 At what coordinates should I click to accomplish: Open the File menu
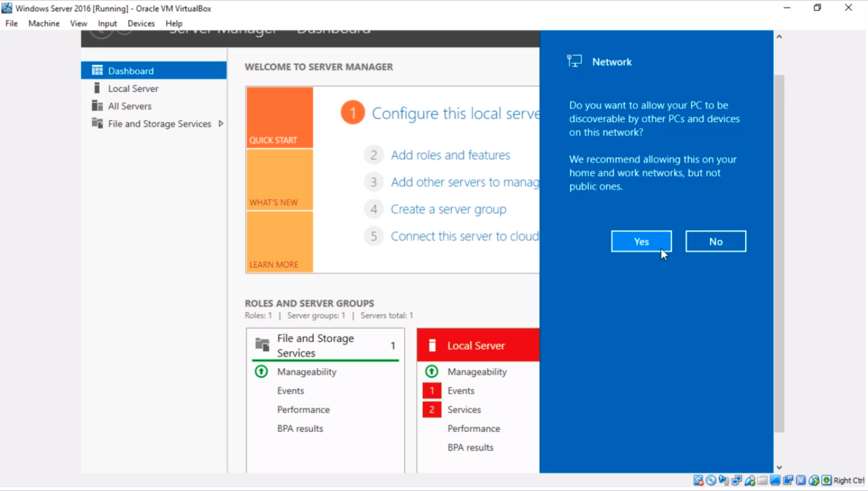11,23
